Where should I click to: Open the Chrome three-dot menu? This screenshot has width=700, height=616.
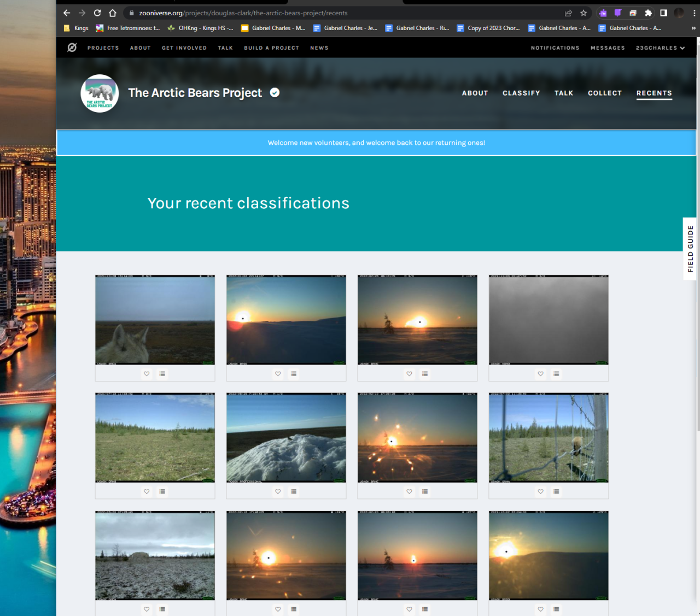tap(694, 13)
